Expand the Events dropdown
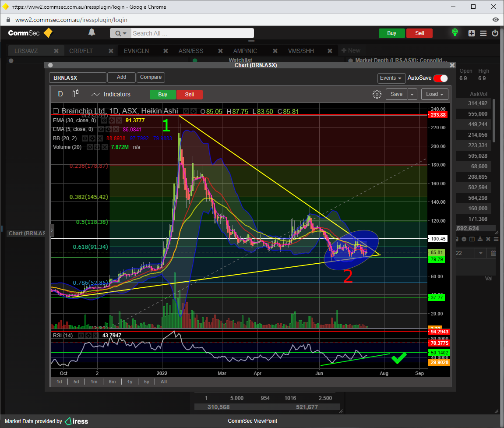The image size is (504, 428). pos(391,78)
